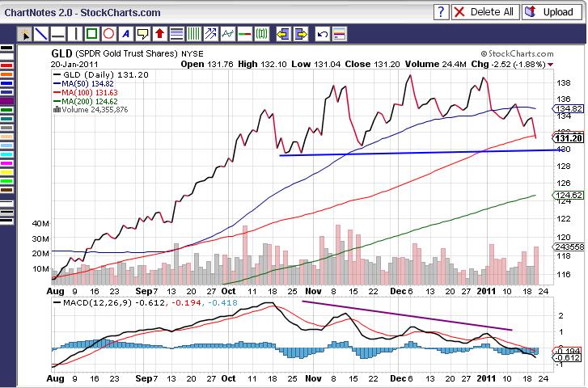This screenshot has width=588, height=388.
Task: Pick the black color swatch
Action: click(7, 48)
